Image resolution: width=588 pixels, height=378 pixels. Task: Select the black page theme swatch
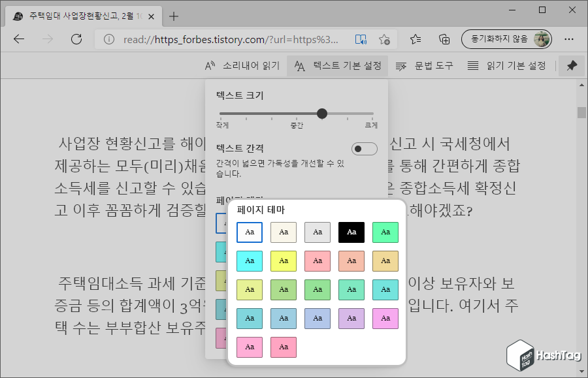pos(351,232)
